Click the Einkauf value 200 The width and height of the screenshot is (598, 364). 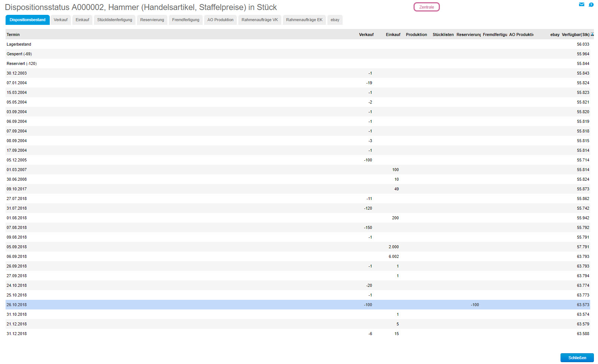(395, 218)
